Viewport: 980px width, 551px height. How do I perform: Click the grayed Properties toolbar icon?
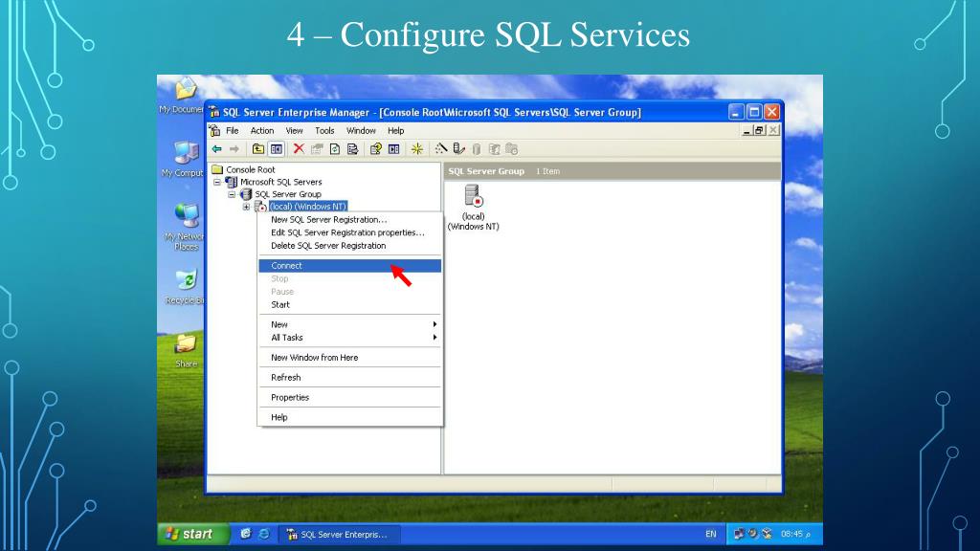pyautogui.click(x=317, y=148)
